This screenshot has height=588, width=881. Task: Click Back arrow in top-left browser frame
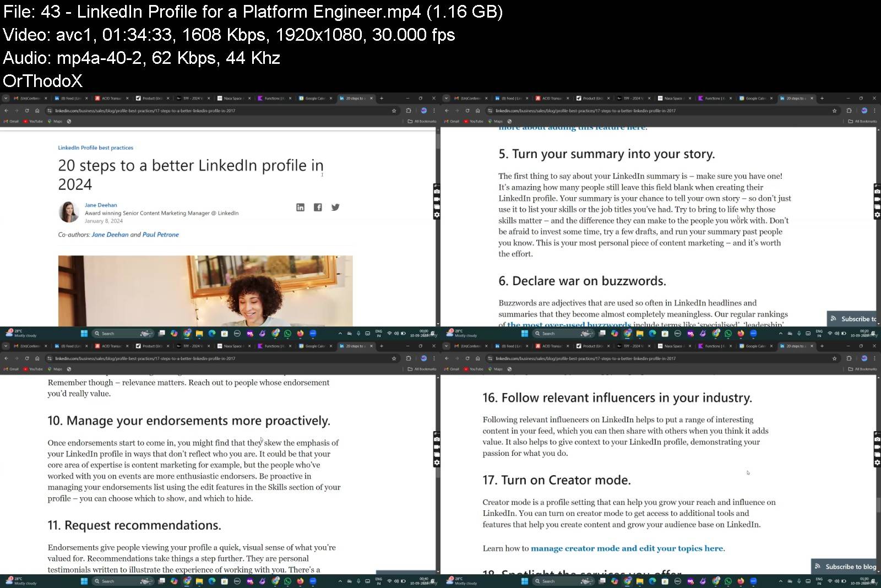[6, 111]
